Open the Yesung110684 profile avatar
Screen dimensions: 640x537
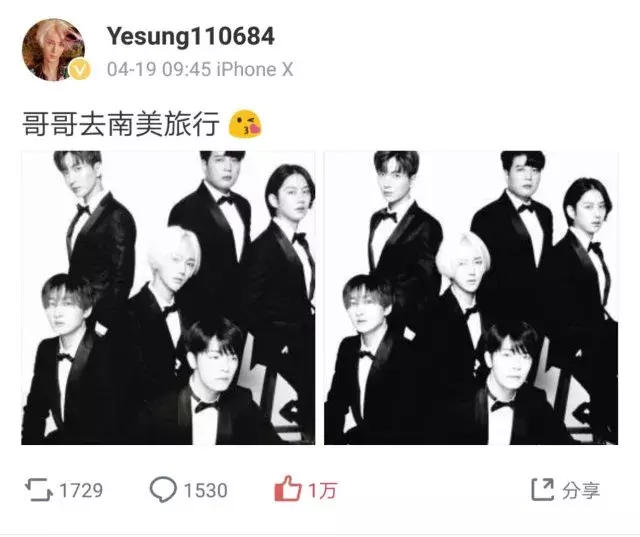tap(53, 50)
